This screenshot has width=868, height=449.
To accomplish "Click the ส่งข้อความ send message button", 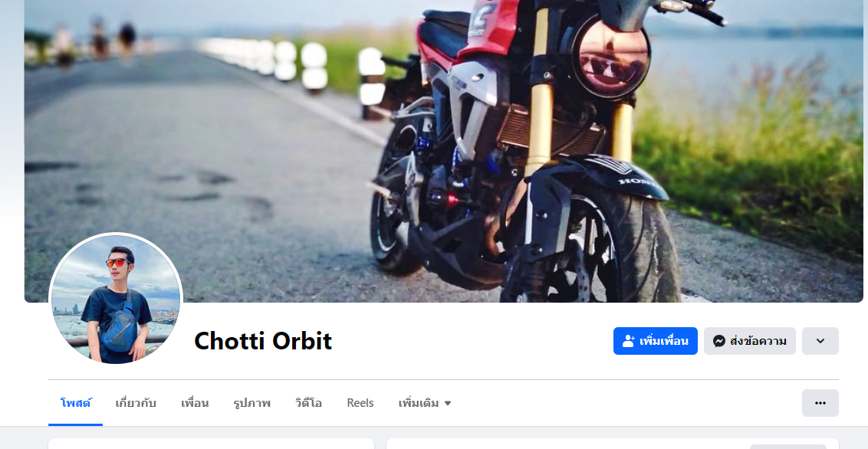I will pos(750,341).
